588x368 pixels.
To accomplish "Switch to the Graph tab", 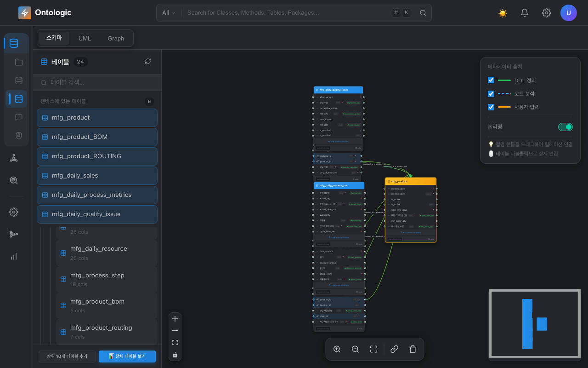I will [x=116, y=38].
